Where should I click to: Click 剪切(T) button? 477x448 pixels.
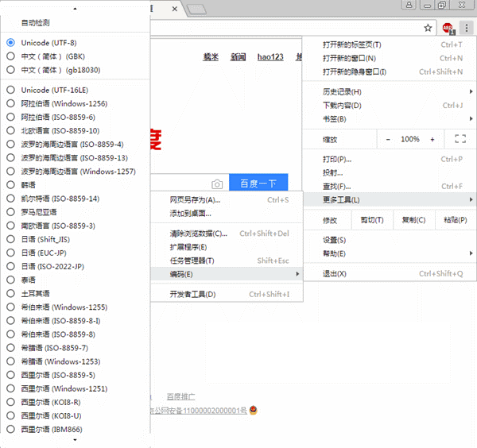pos(372,220)
